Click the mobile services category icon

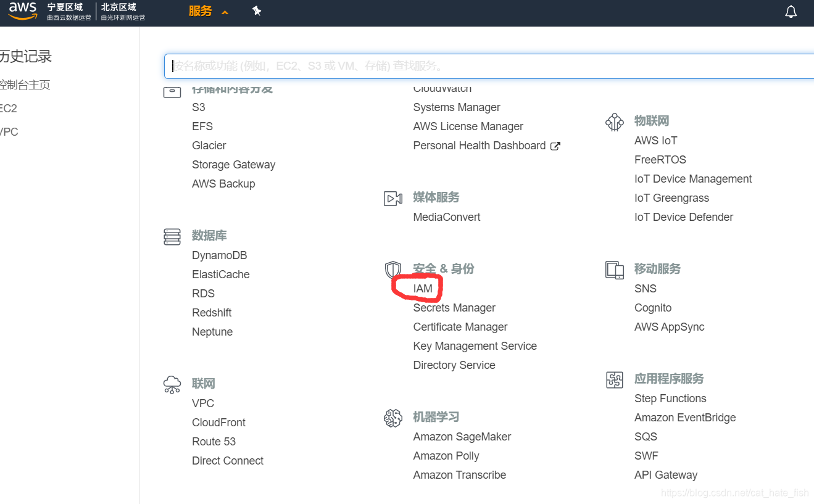point(615,270)
